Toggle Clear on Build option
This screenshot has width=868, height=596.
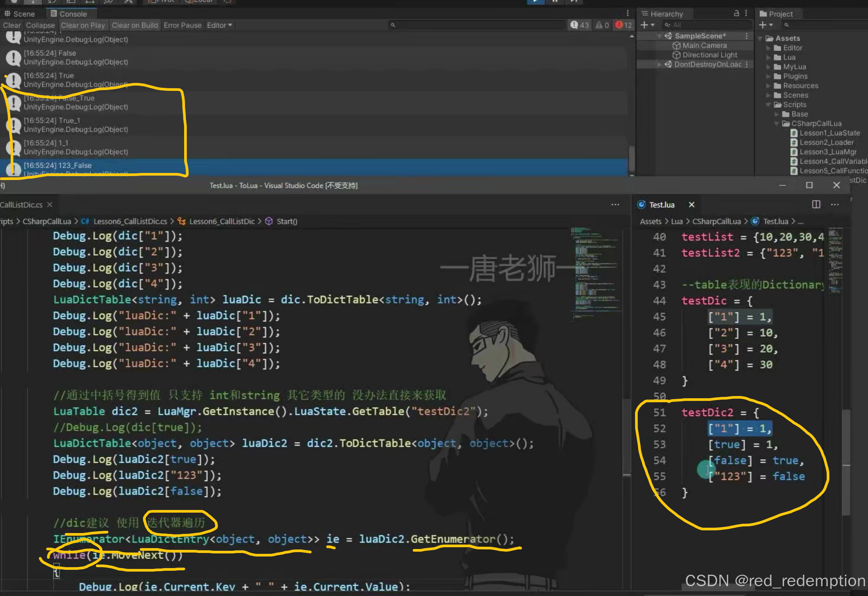tap(135, 25)
